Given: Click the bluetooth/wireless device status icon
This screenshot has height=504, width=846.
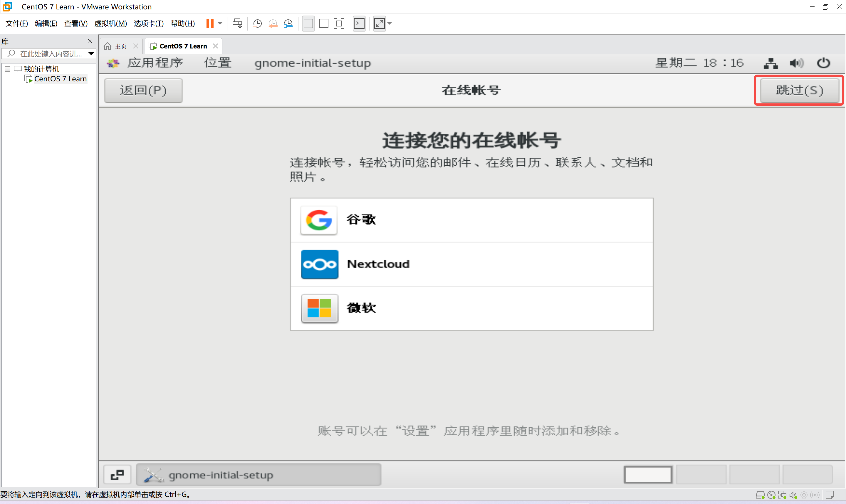Looking at the screenshot, I should pos(815,495).
